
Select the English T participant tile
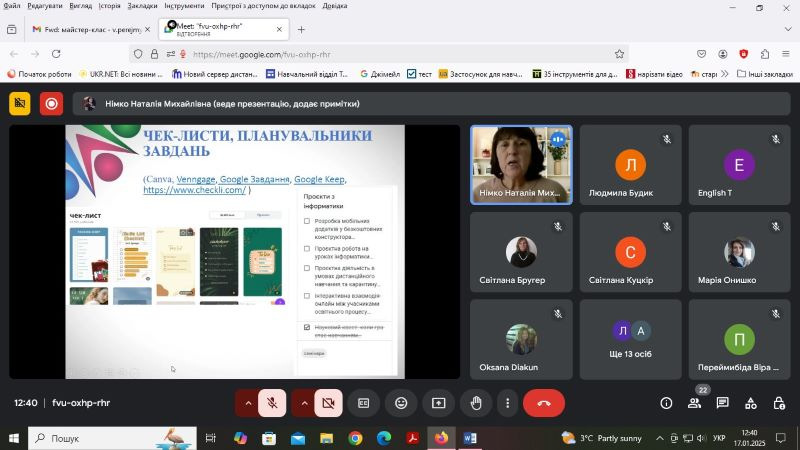pos(739,165)
